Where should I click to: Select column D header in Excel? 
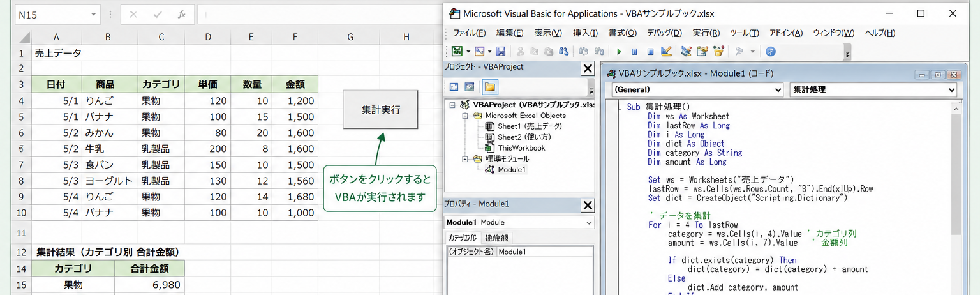coord(208,37)
